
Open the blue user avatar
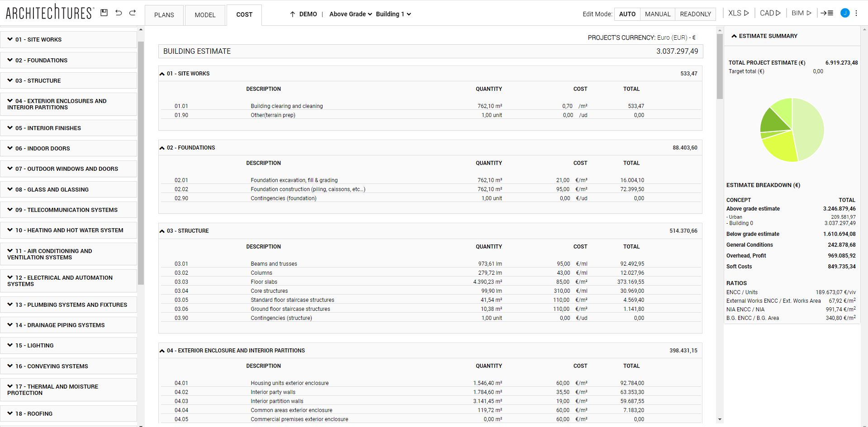(x=844, y=13)
